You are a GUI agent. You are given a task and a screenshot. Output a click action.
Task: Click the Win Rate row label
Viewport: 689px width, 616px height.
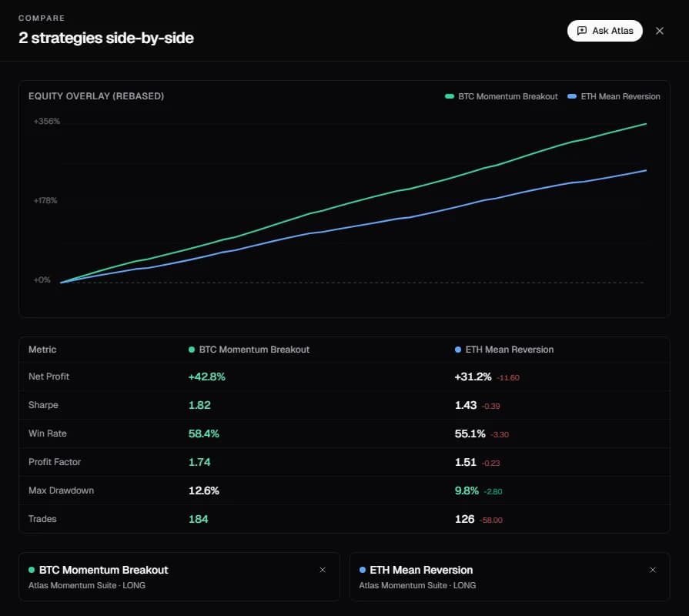click(x=48, y=434)
